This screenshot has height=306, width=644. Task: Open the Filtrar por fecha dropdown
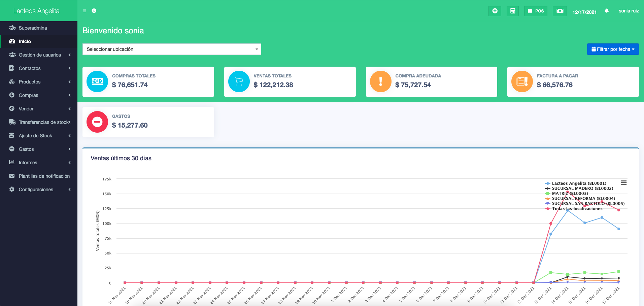(613, 49)
